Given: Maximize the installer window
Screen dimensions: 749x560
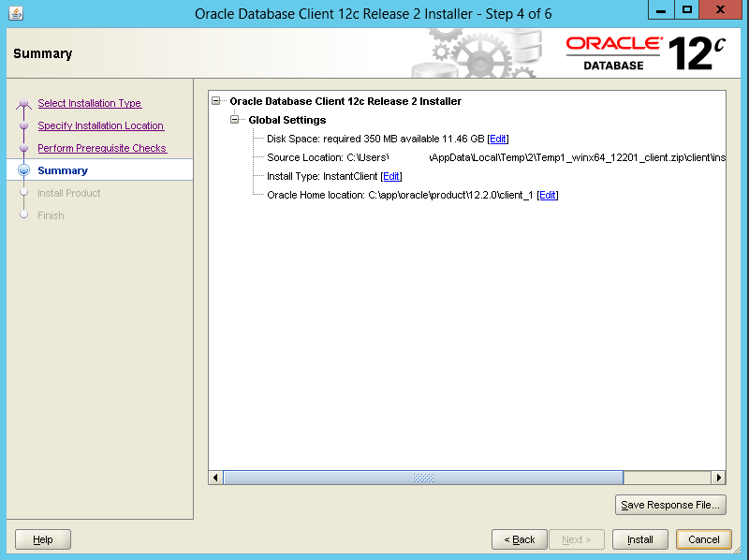Looking at the screenshot, I should (687, 9).
